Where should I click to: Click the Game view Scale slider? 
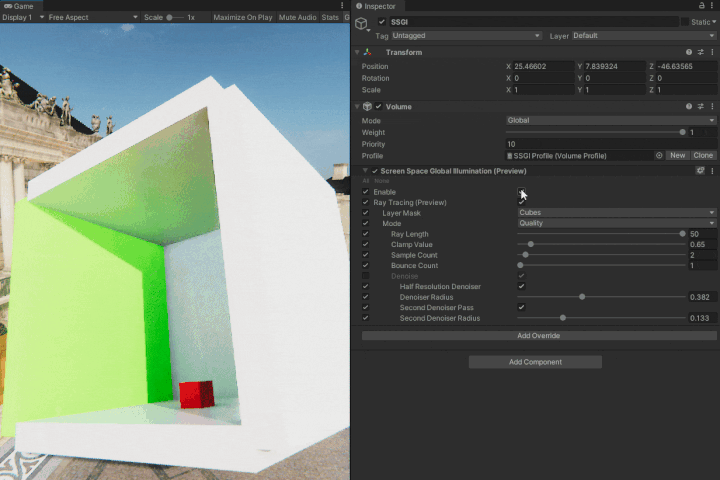pyautogui.click(x=175, y=17)
